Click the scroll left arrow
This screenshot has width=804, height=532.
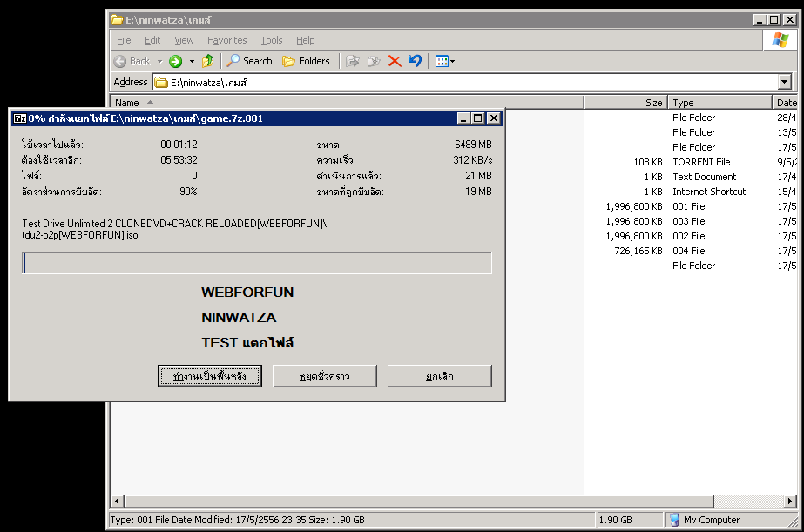pyautogui.click(x=118, y=501)
